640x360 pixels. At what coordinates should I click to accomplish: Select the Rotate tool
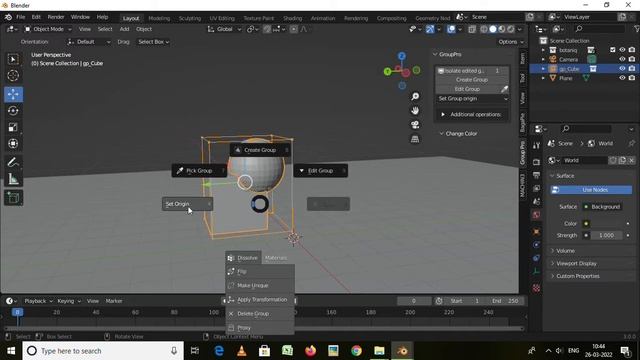13,111
